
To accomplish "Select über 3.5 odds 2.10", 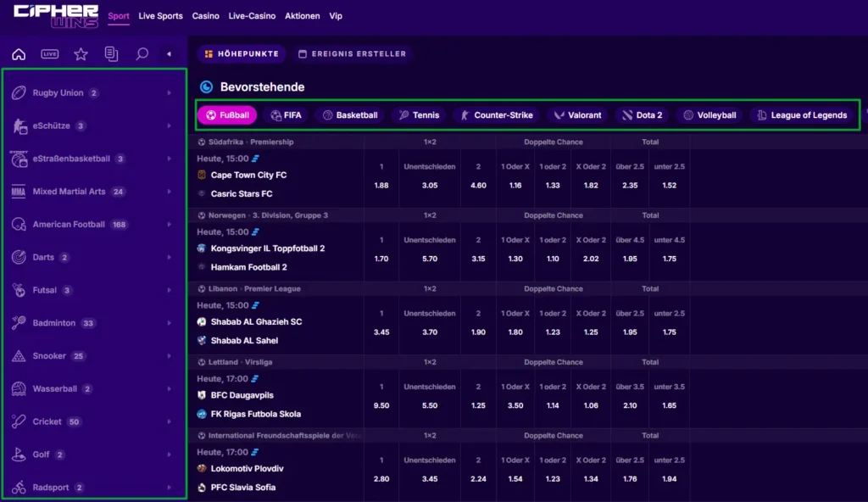I will click(x=630, y=405).
